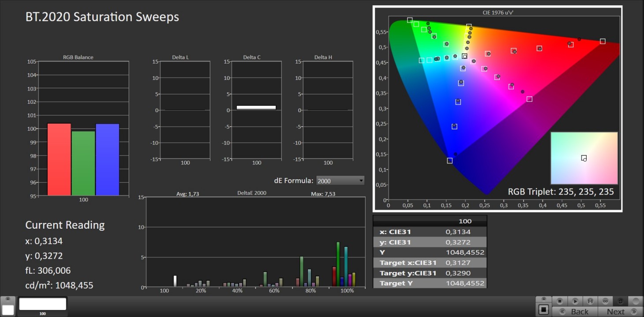This screenshot has height=317, width=644.
Task: Take a single reading with the bracket icon
Action: [x=590, y=301]
